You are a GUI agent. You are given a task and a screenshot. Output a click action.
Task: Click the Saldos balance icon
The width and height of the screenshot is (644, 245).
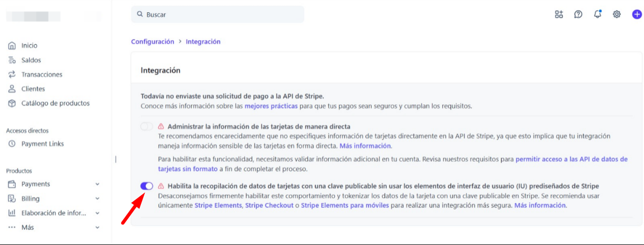point(12,60)
